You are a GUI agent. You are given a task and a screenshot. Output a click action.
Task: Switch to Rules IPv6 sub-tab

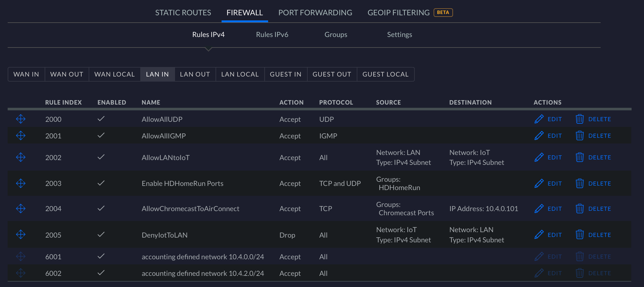(272, 34)
